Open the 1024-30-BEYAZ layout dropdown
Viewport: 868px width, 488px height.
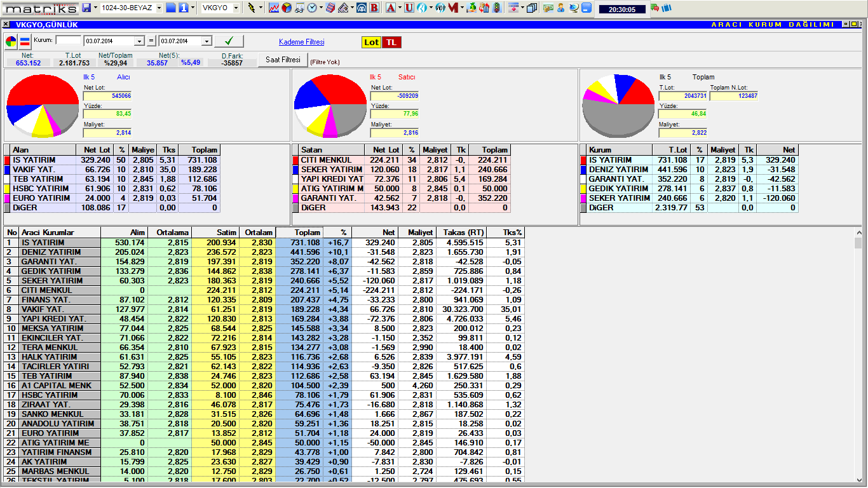click(x=158, y=8)
